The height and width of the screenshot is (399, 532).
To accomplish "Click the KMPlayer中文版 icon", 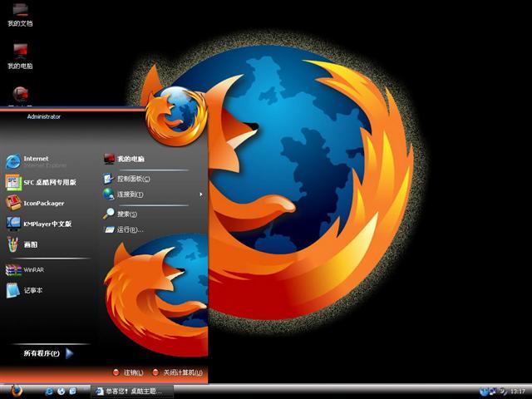I will point(13,224).
